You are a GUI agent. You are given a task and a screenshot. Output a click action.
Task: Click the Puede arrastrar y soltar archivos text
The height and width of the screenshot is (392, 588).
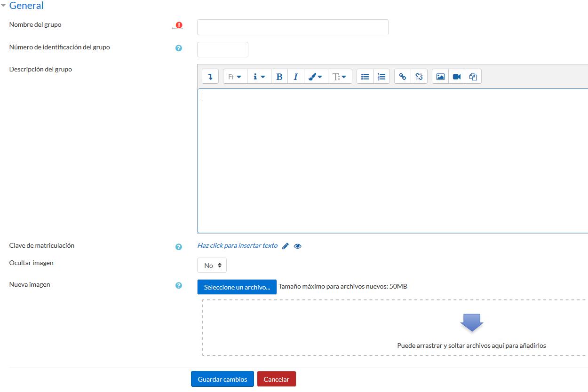point(471,345)
